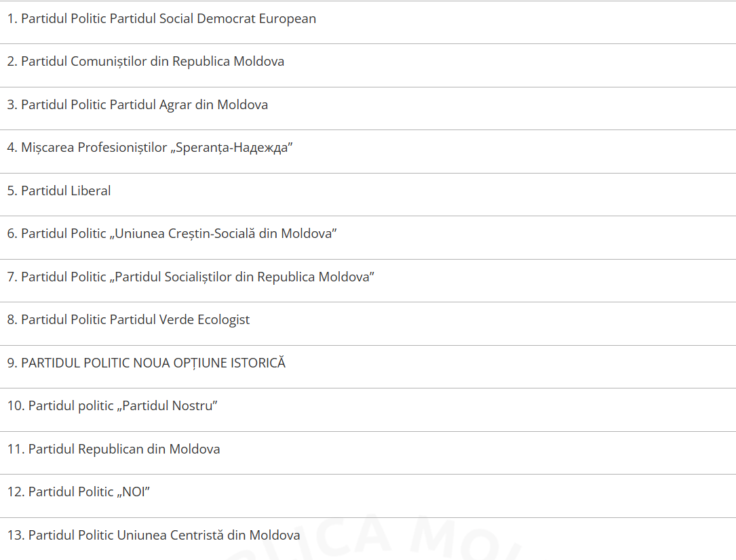This screenshot has width=736, height=560.
Task: Click the list number 10 marker
Action: [x=16, y=406]
